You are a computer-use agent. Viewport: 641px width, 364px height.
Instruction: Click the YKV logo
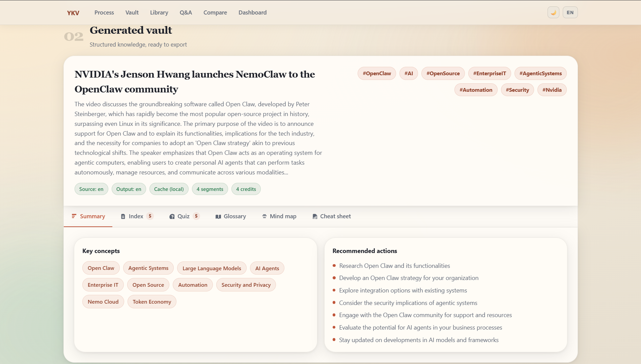[73, 12]
